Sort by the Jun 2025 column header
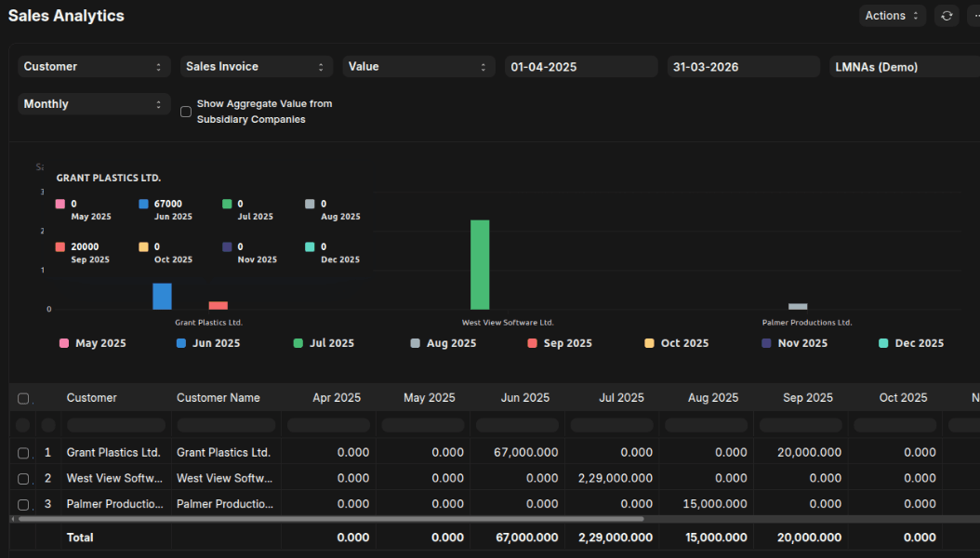The image size is (980, 558). pyautogui.click(x=524, y=398)
